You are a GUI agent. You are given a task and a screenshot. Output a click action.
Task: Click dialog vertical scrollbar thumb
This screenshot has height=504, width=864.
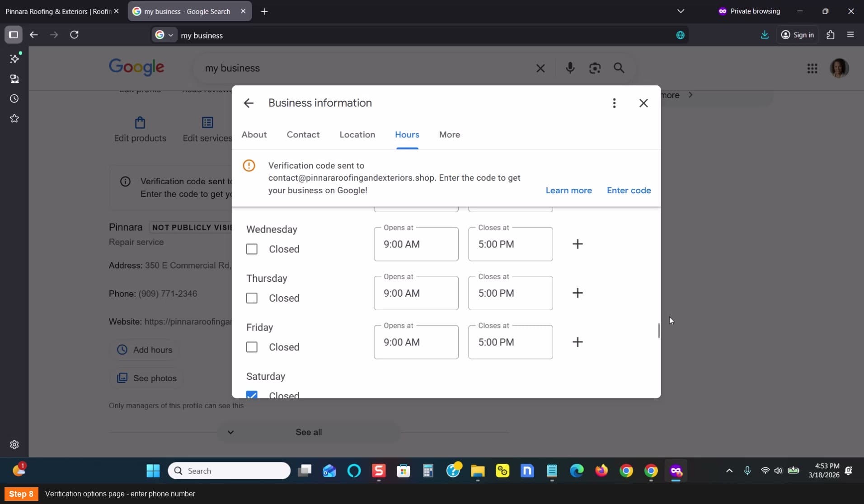tap(658, 331)
